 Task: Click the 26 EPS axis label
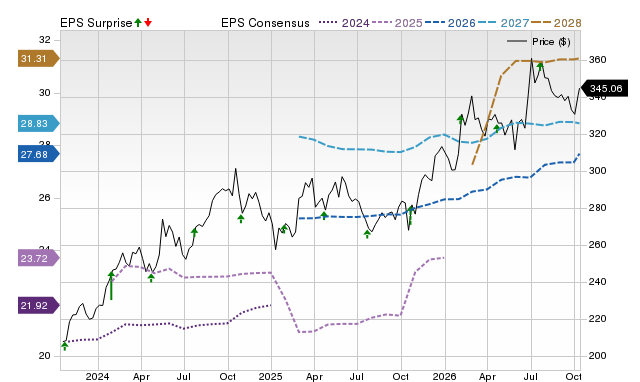45,198
